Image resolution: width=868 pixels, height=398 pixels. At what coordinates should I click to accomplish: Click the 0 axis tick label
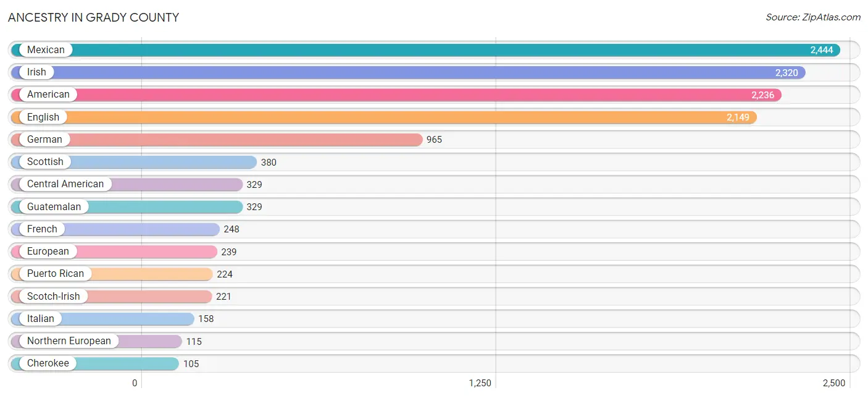pos(135,383)
